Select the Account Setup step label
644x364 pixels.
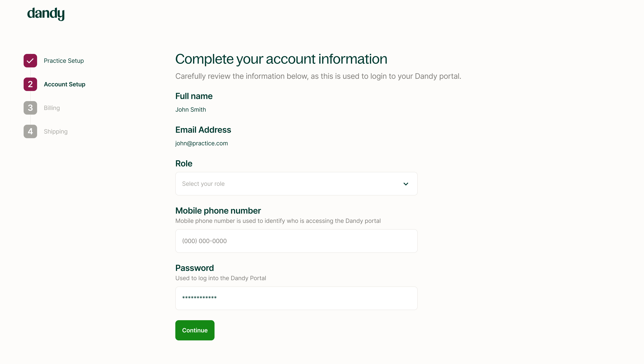click(x=64, y=84)
